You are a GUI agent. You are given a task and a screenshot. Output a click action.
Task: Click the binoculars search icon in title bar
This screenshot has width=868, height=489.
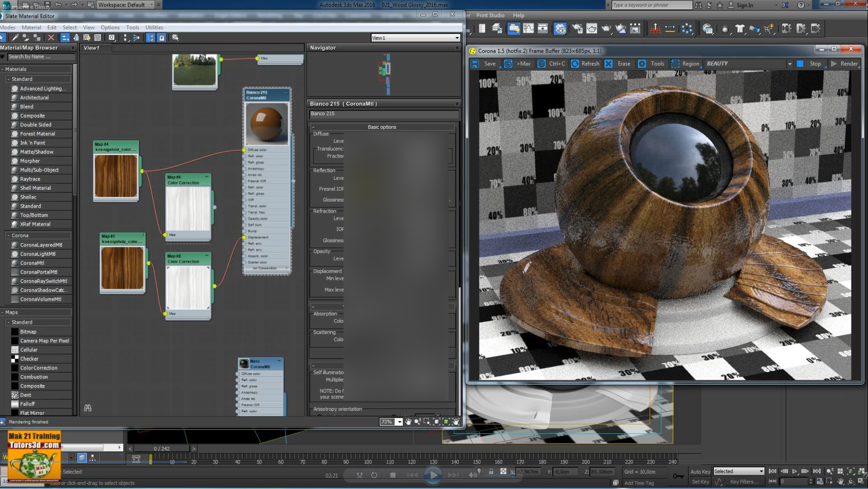[698, 5]
